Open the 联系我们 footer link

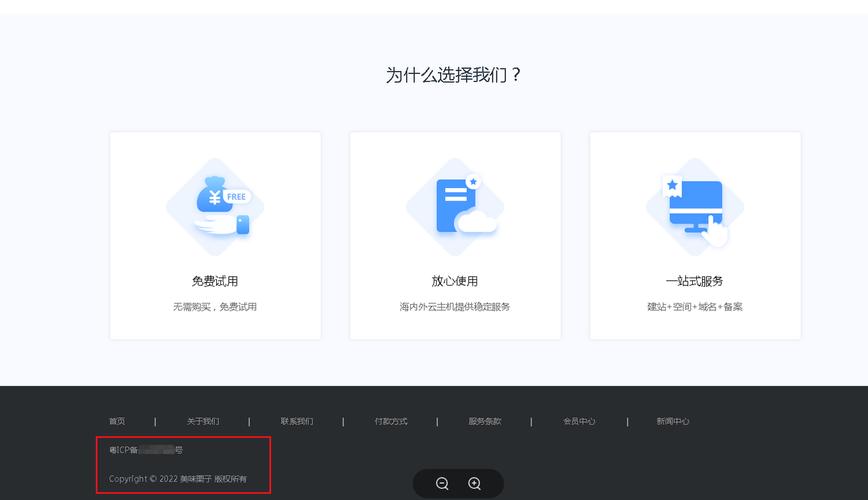297,421
